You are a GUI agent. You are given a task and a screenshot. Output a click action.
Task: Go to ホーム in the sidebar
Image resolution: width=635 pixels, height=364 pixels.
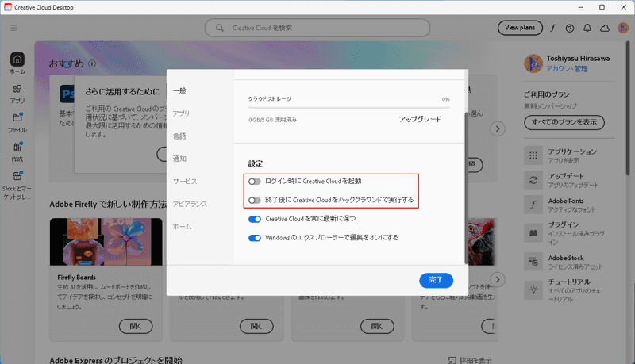pos(17,63)
